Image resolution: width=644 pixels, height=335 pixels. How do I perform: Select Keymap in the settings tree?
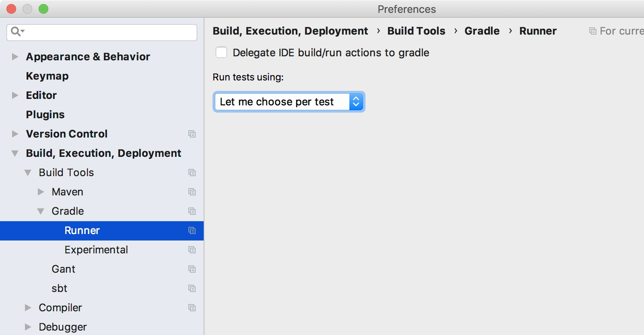pos(47,76)
